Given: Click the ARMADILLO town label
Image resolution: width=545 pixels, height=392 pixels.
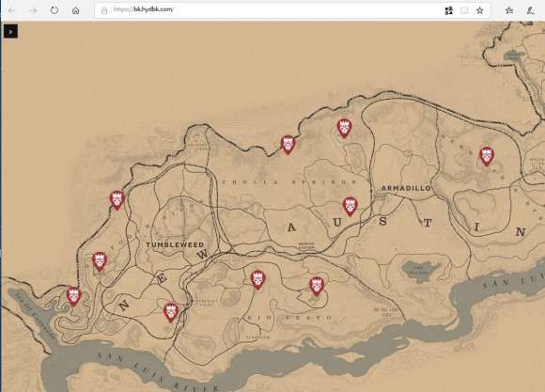Looking at the screenshot, I should coord(406,188).
